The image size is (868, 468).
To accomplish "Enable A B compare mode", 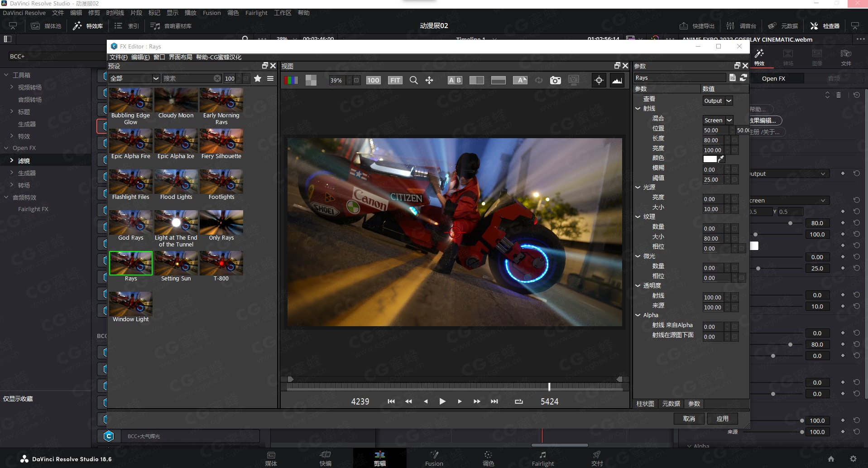I will [455, 80].
